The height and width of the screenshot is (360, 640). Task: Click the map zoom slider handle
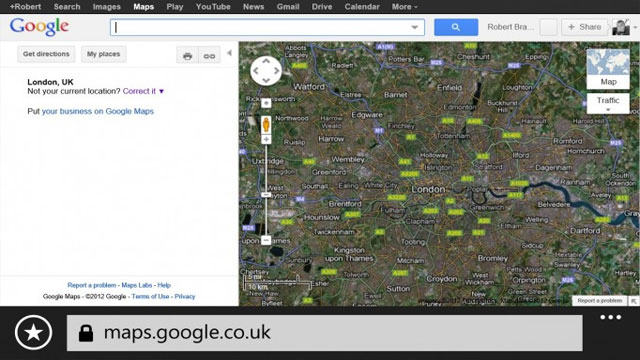pyautogui.click(x=266, y=195)
